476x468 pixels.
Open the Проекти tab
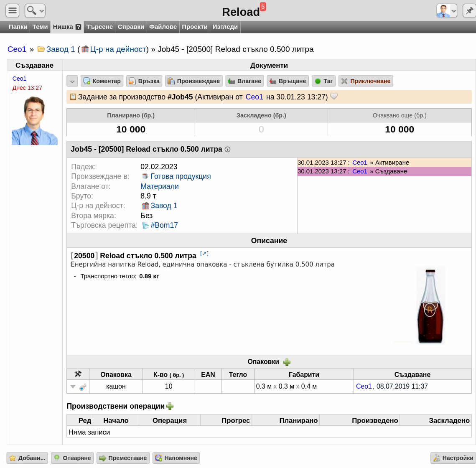(x=195, y=27)
